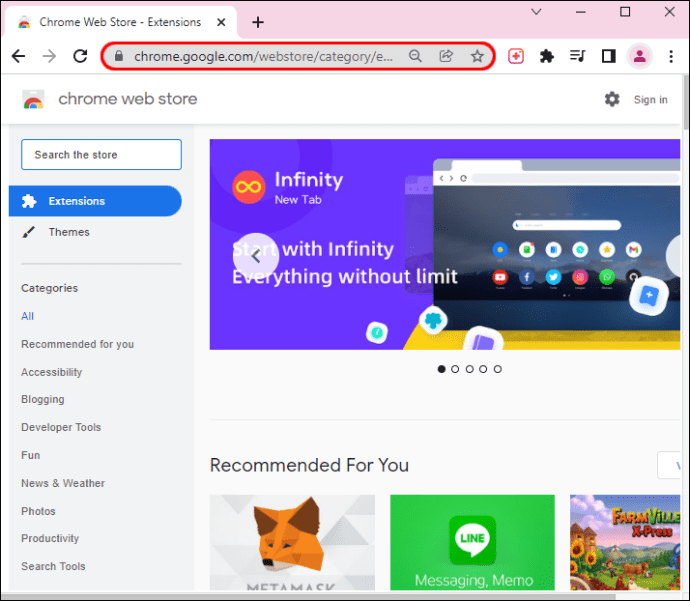Click the Sign in link

coord(650,100)
